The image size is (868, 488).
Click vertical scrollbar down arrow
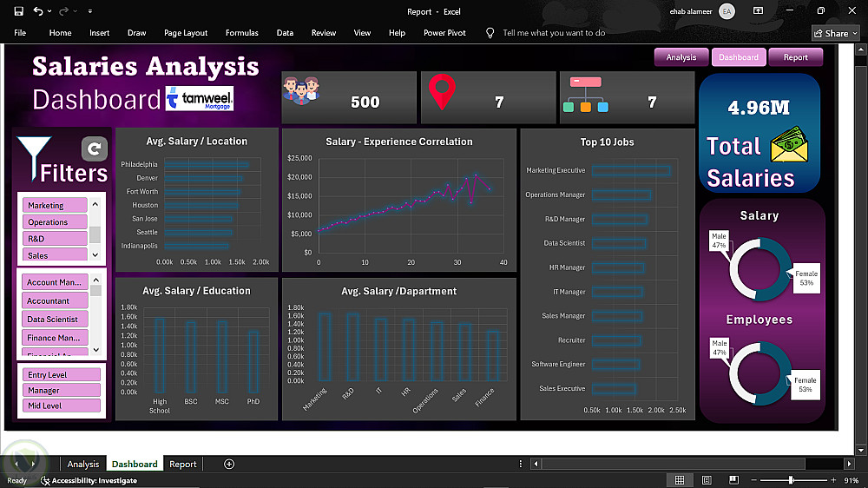pyautogui.click(x=861, y=451)
